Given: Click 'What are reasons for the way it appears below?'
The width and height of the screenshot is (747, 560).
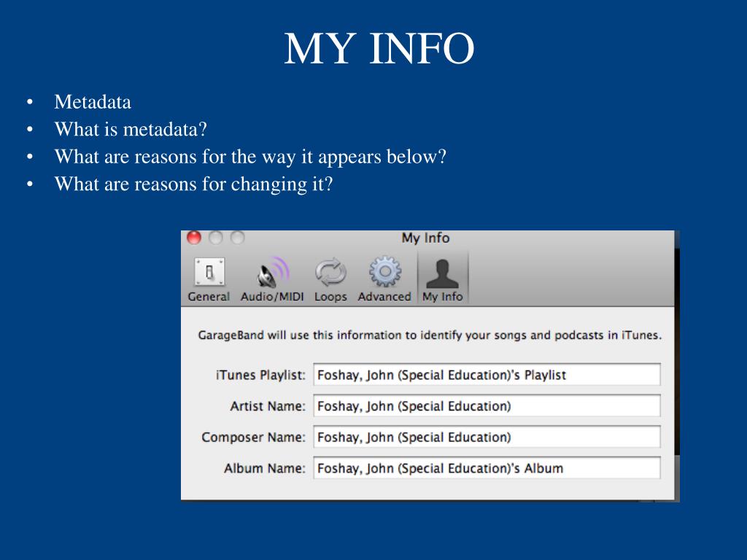Looking at the screenshot, I should 250,157.
